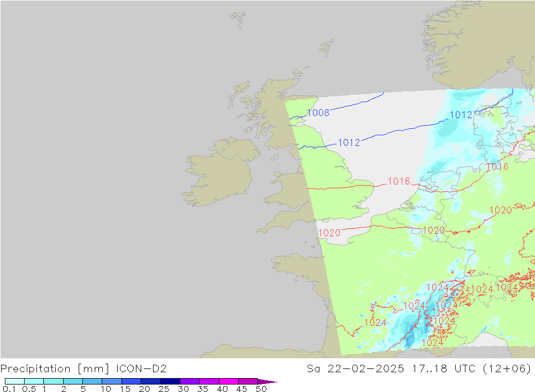Click the legend number 0.1
Image resolution: width=535 pixels, height=392 pixels.
pos(9,389)
